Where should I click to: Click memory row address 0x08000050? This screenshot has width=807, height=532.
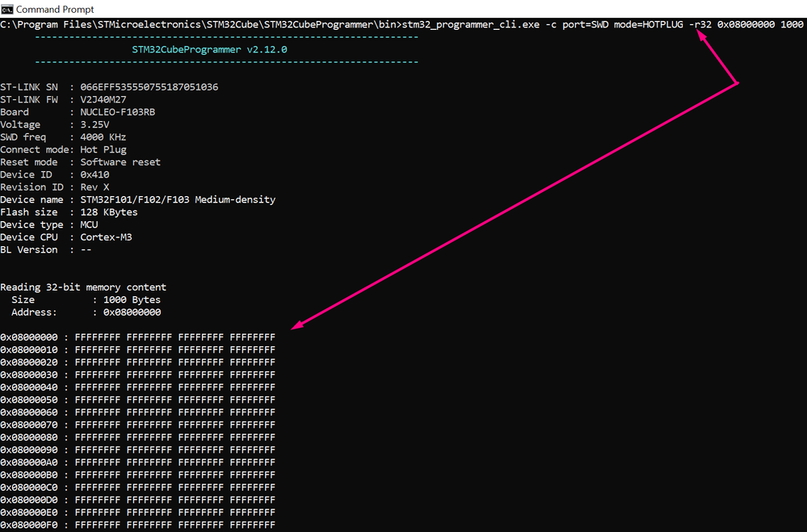29,400
